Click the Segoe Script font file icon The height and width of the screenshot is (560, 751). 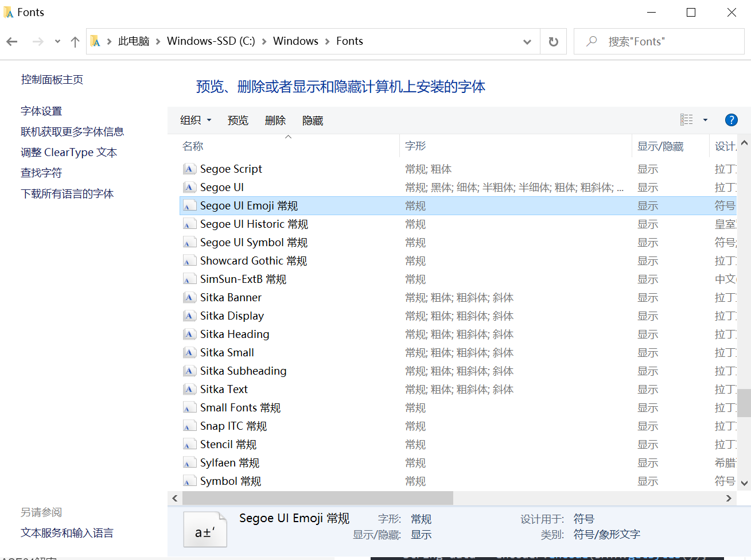tap(189, 169)
